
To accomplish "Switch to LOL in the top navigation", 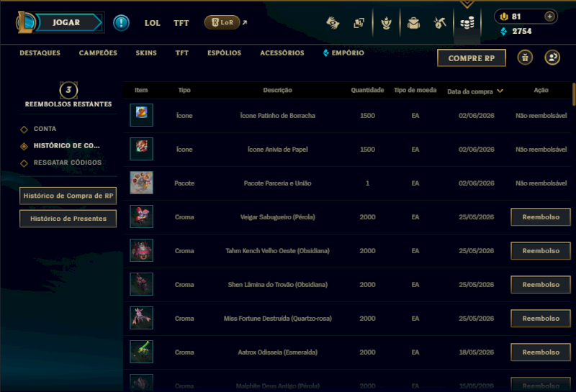I will [153, 23].
